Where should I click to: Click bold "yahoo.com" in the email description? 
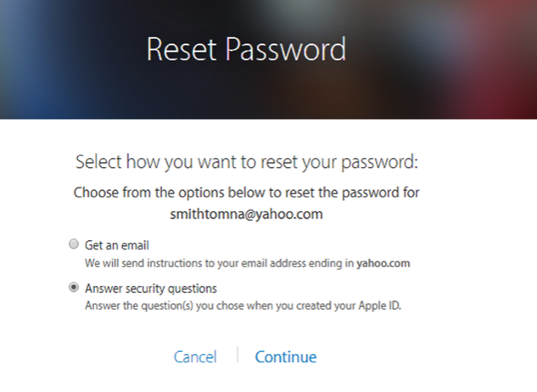pos(383,263)
